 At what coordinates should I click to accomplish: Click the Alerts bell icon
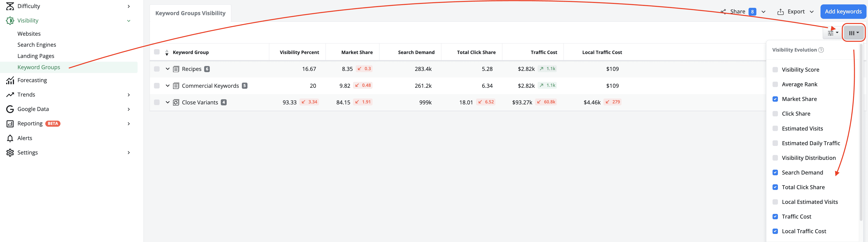[x=10, y=138]
